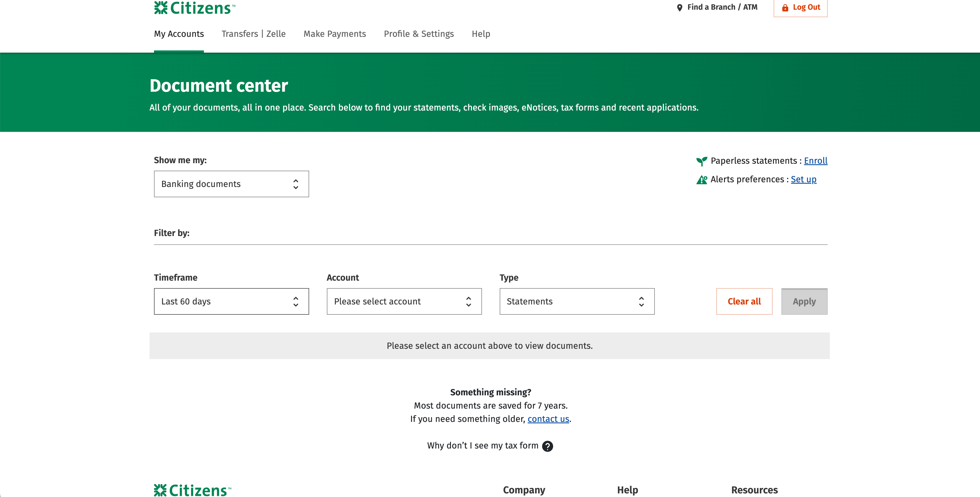This screenshot has width=980, height=497.
Task: Open Profile & Settings menu
Action: click(x=419, y=34)
